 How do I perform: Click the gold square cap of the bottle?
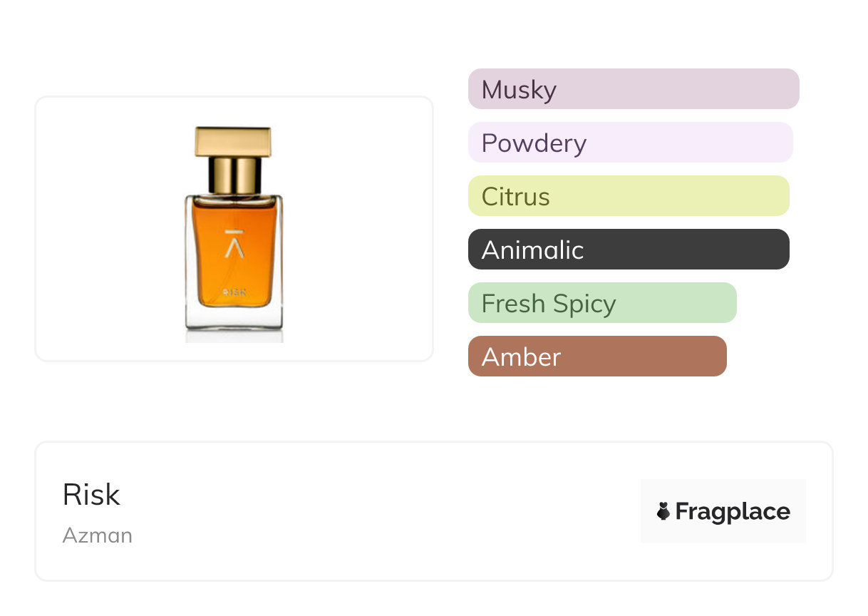coord(233,141)
